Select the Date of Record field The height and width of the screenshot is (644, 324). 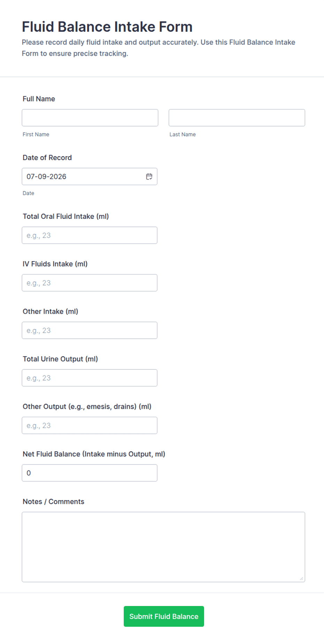90,177
